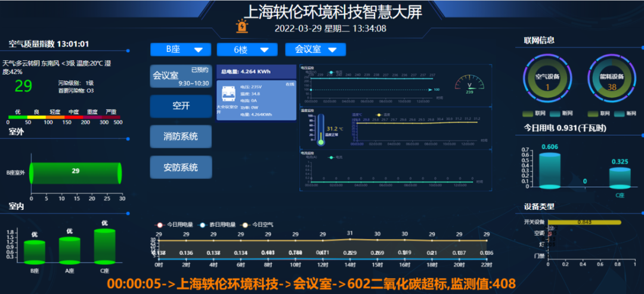Click the voltage meter gauge showing 239
644x294 pixels.
point(469,85)
